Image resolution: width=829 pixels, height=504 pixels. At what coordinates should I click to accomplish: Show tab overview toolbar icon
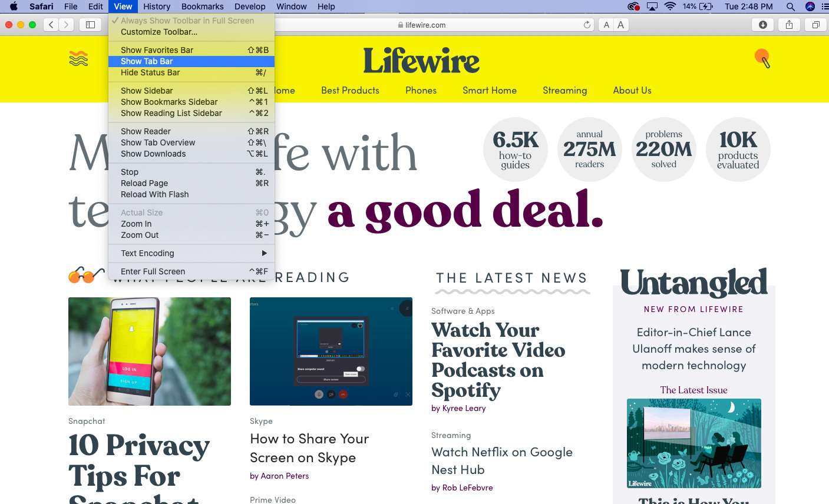(x=815, y=25)
